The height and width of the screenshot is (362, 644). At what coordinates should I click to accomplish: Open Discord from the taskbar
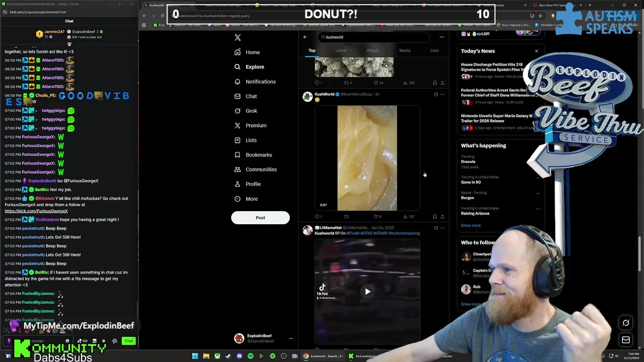coord(239,356)
